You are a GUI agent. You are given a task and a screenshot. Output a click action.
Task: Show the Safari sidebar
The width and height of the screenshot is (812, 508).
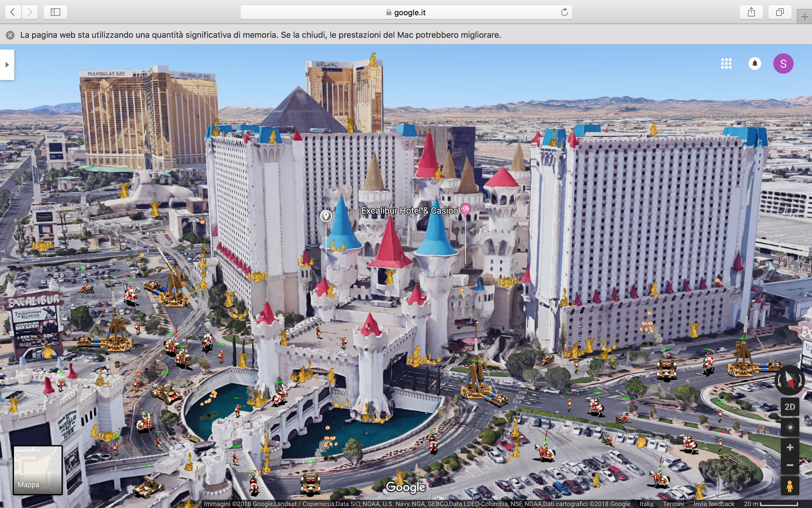[56, 12]
